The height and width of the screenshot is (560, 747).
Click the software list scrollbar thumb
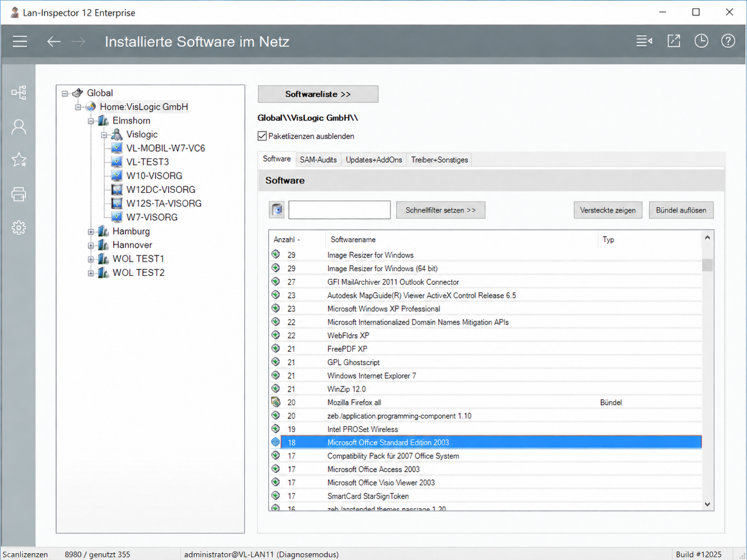pos(707,265)
